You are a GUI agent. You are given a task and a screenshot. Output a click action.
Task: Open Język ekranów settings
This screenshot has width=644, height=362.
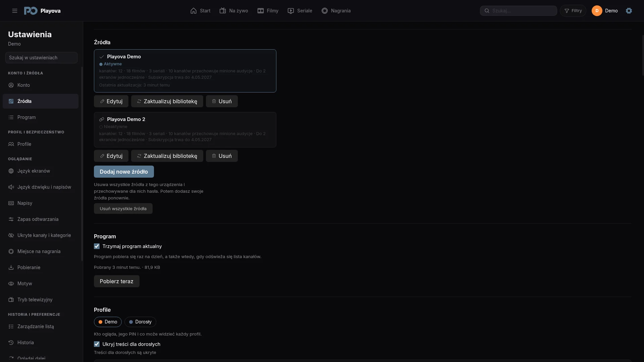pos(41,171)
